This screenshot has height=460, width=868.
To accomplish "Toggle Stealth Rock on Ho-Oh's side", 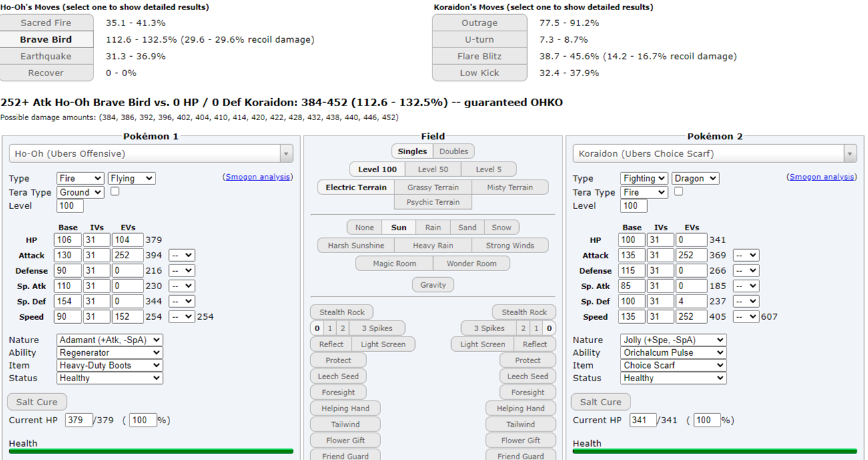I will (x=342, y=312).
